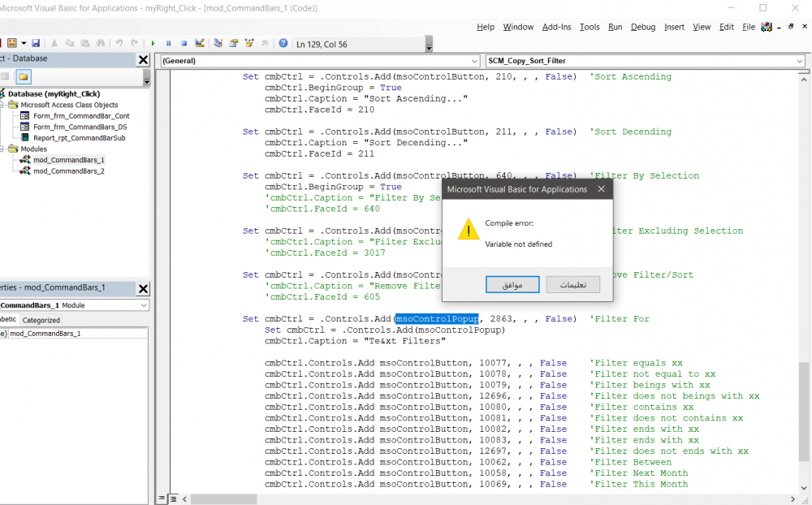Viewport: 812px width, 505px height.
Task: Edit the Name property value mod_CommandBars_1
Action: tap(78, 334)
